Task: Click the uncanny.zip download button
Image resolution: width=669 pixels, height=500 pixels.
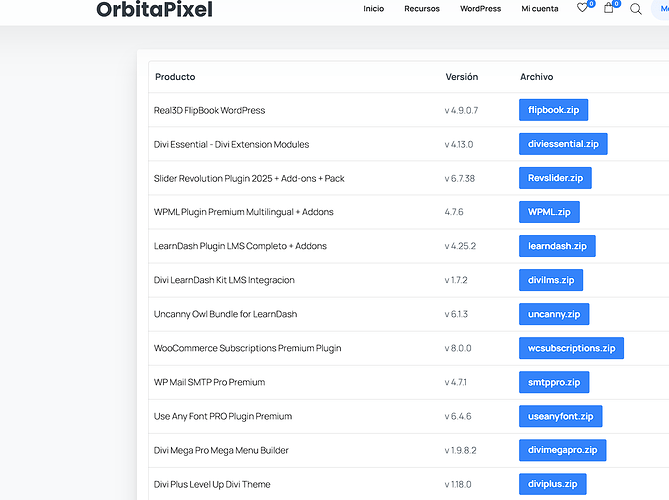Action: tap(554, 314)
